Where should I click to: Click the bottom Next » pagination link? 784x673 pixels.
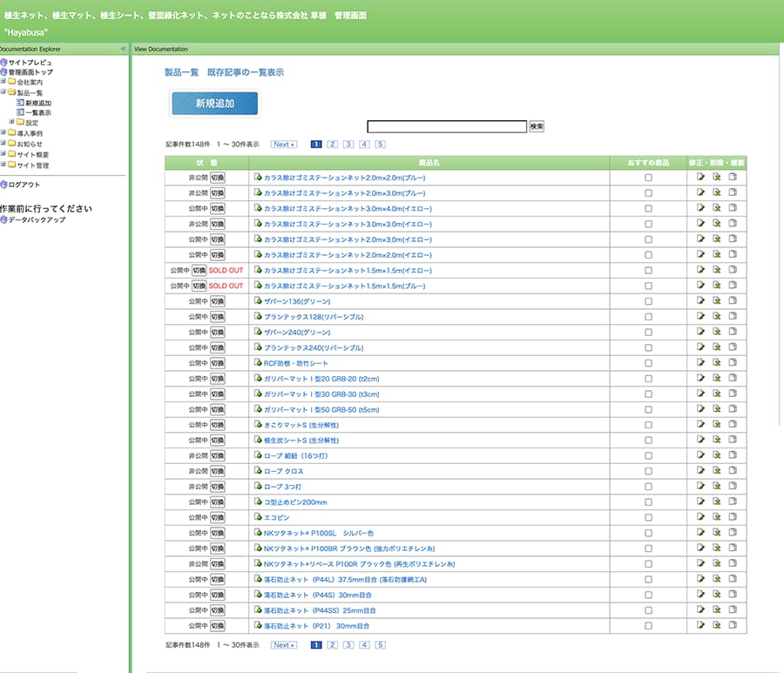pyautogui.click(x=283, y=645)
